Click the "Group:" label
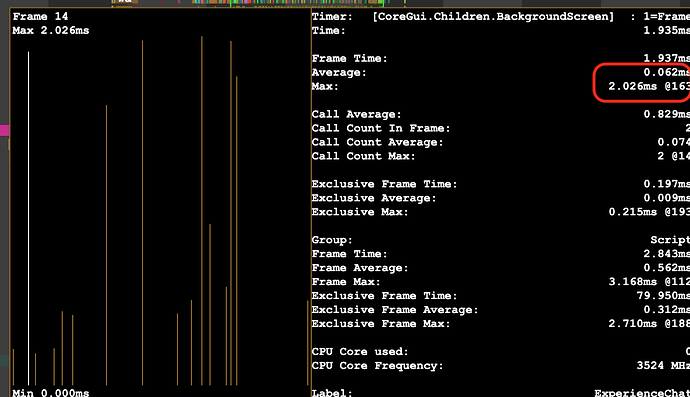 coord(332,240)
